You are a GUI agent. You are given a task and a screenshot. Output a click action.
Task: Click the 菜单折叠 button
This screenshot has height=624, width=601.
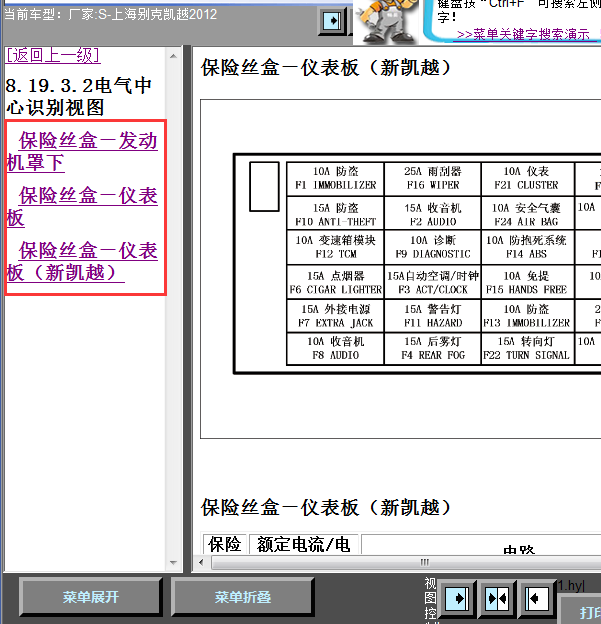pos(243,597)
